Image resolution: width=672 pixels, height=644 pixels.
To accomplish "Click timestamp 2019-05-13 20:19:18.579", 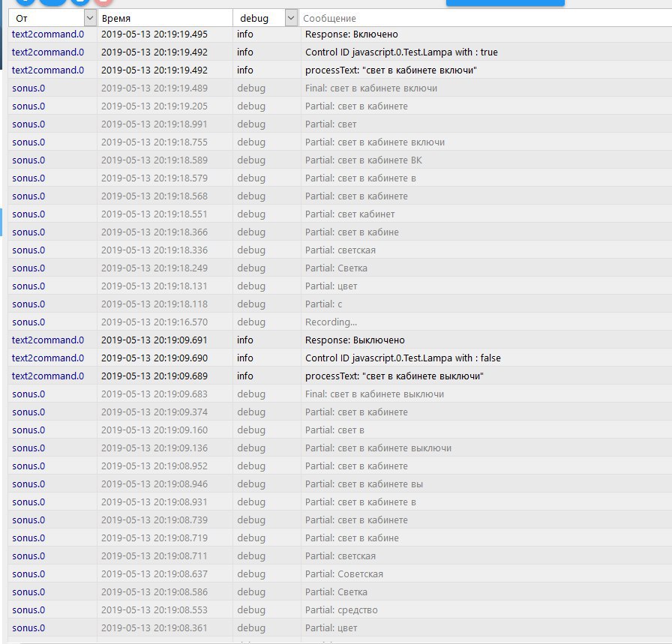I will 154,178.
